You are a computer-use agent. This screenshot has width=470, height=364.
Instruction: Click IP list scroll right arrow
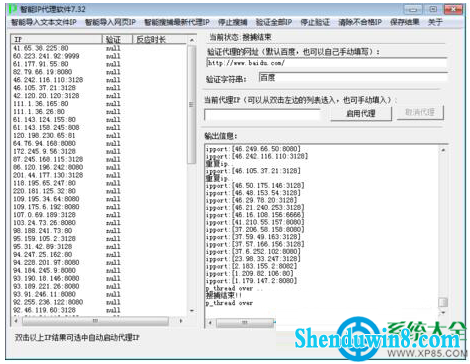pyautogui.click(x=181, y=321)
